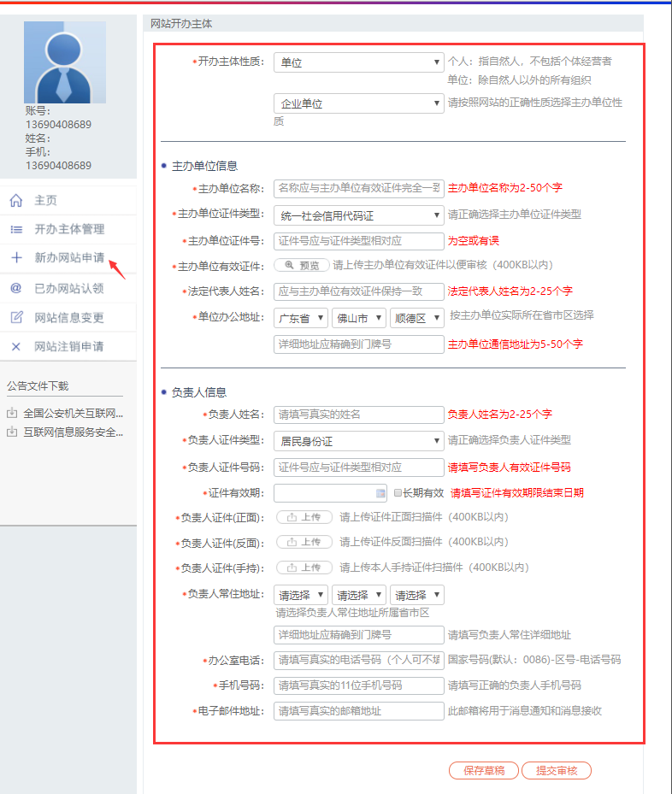Screen dimensions: 672x794
Task: Click 上传 button for 负责人证件(正面)
Action: [x=304, y=517]
